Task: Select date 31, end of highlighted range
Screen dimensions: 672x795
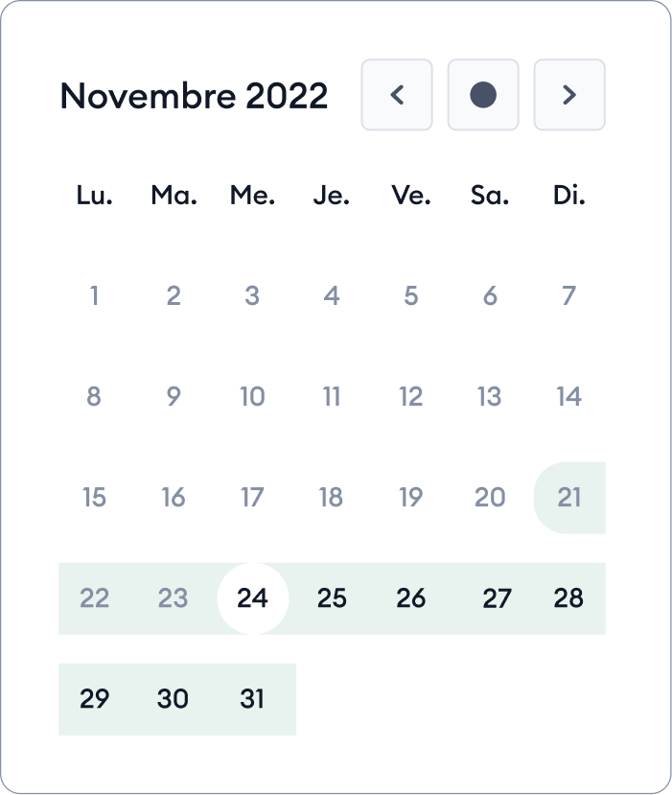Action: tap(252, 699)
